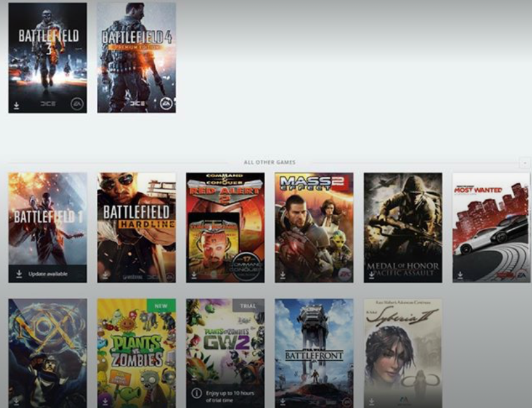Click download icon on Star Wars Battlefront tile
The width and height of the screenshot is (532, 408).
282,402
